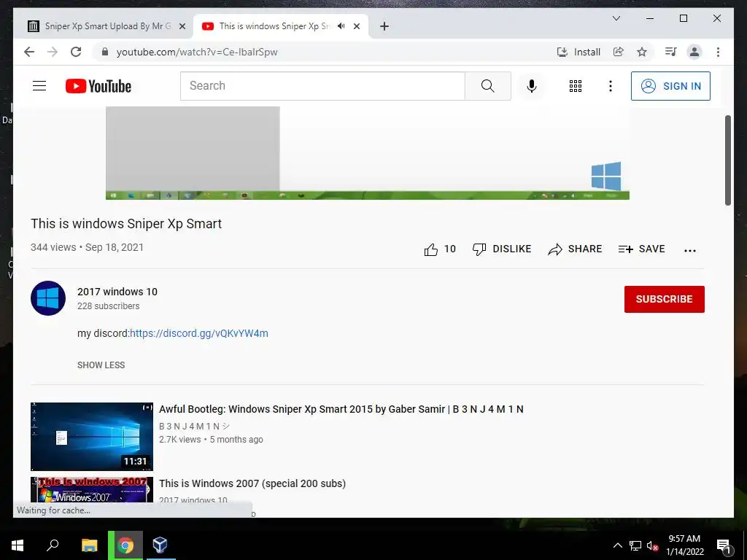The image size is (747, 560).
Task: Click the DISLIKE thumbs down button
Action: click(501, 249)
